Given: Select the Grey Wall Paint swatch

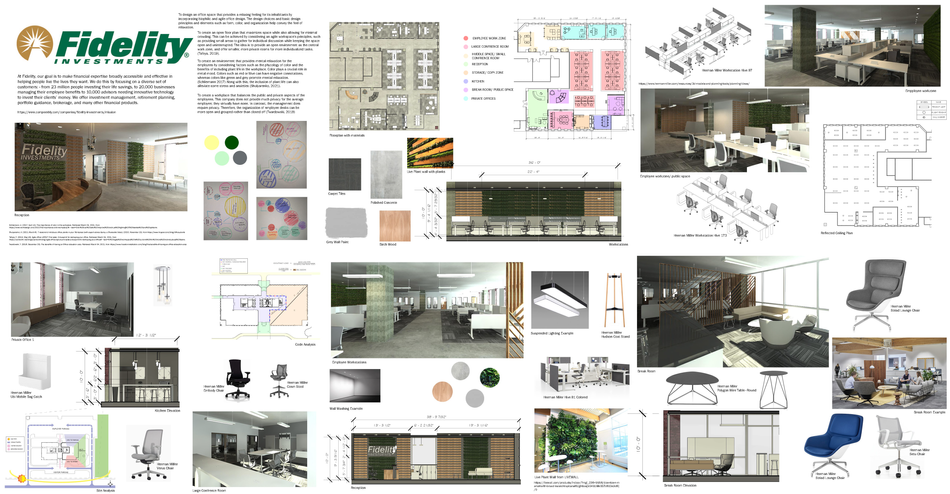Looking at the screenshot, I should point(347,223).
